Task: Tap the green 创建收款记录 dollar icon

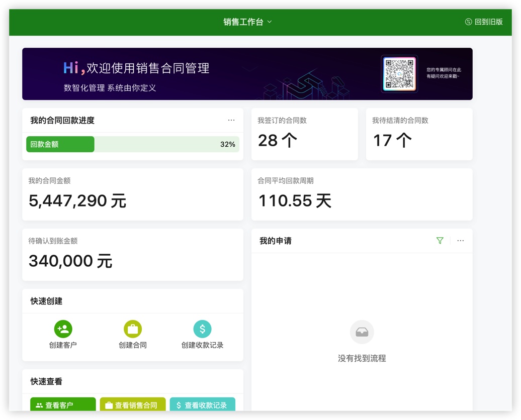Action: tap(202, 329)
